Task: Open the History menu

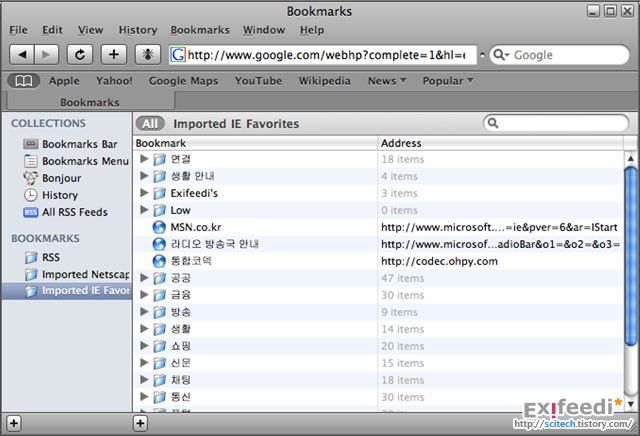Action: coord(138,30)
